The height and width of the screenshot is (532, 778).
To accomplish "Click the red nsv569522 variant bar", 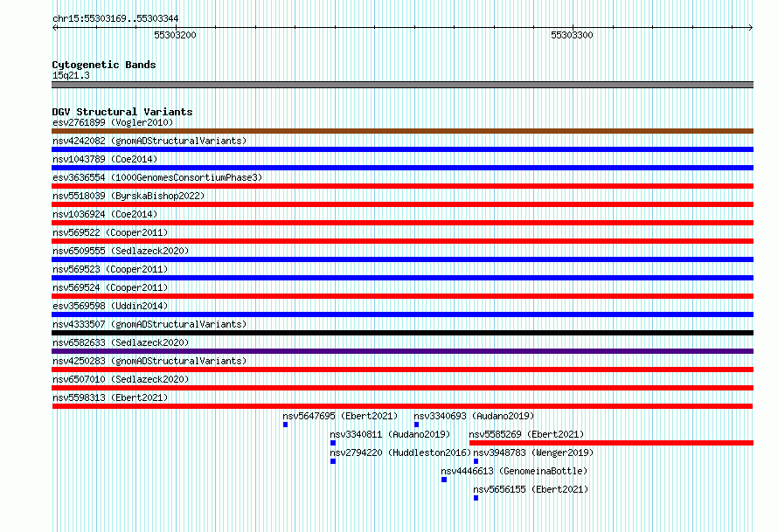I will pos(402,241).
